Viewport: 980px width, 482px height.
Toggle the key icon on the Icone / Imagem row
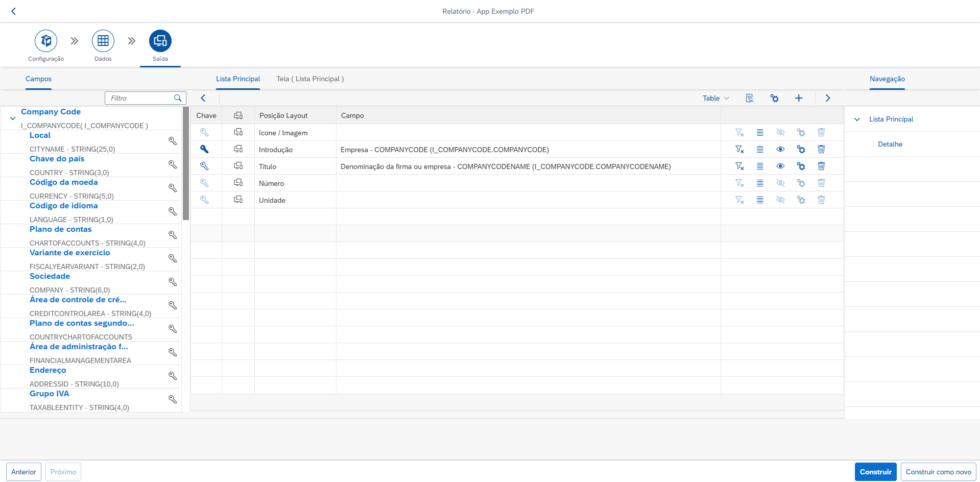pyautogui.click(x=204, y=132)
